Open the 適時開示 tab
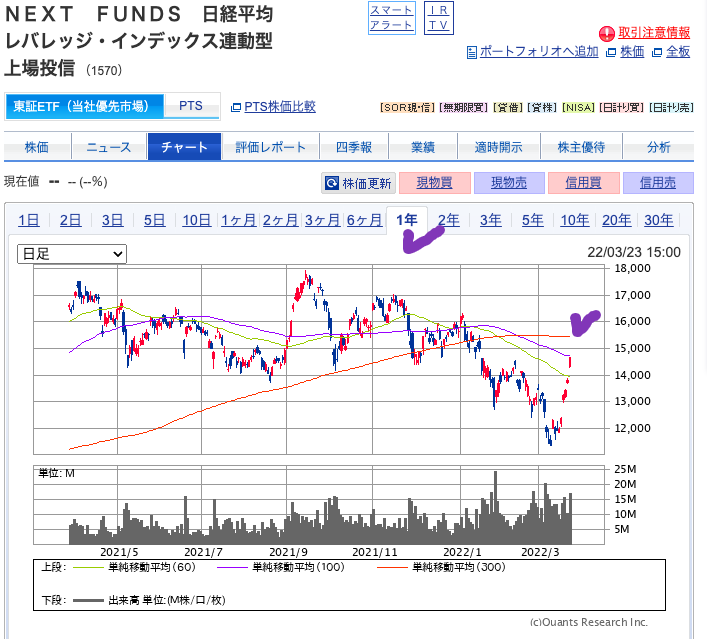 coord(499,147)
